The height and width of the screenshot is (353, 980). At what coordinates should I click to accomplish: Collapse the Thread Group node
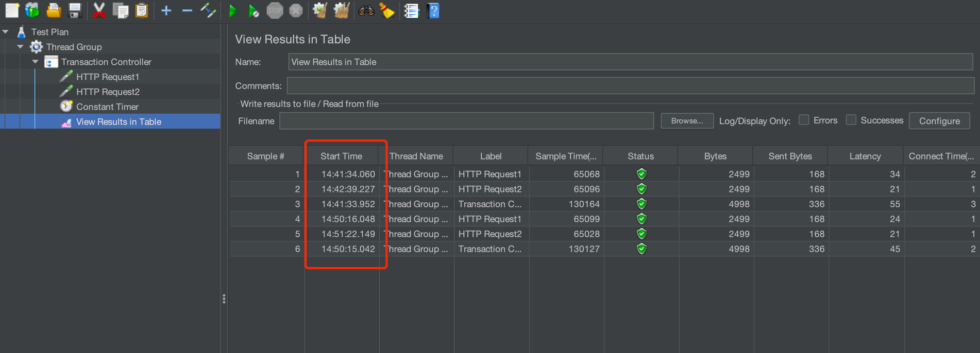click(21, 47)
